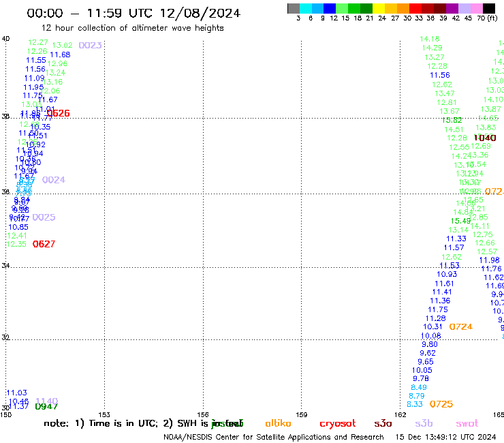Click the 's3b' satellite legend label
The image size is (504, 443).
(x=424, y=423)
